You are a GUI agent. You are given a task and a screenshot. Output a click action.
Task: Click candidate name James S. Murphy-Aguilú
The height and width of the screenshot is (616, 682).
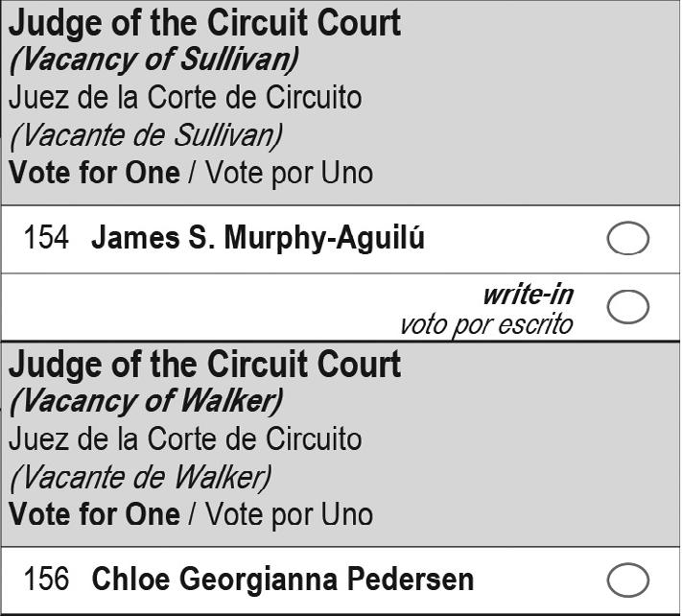(x=257, y=239)
